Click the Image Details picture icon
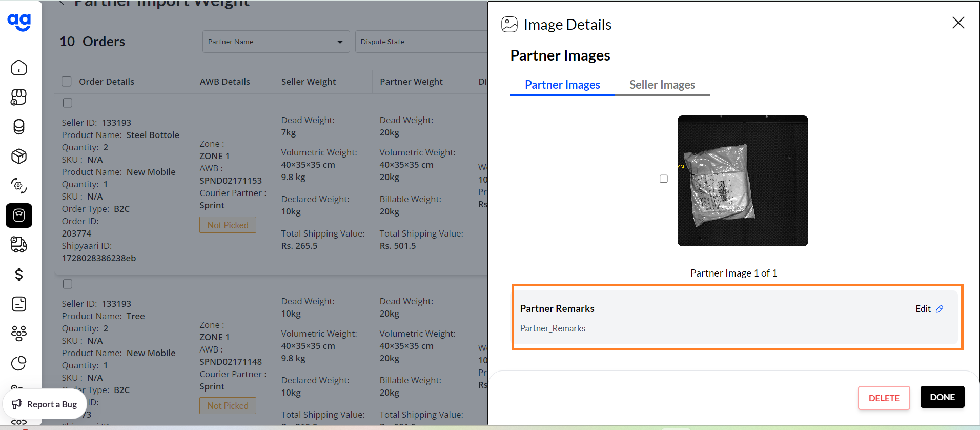Viewport: 980px width, 430px height. 509,25
